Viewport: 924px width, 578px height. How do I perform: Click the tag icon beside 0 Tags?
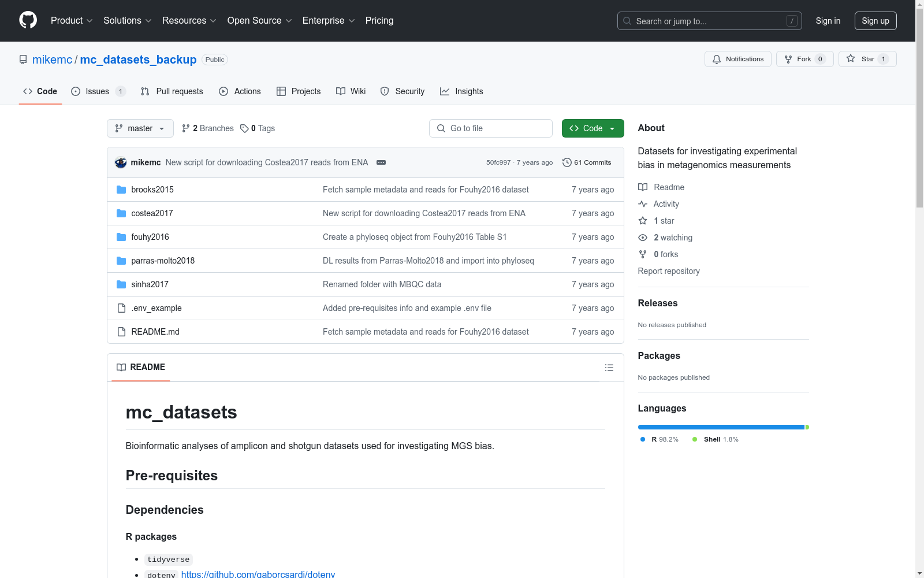244,128
